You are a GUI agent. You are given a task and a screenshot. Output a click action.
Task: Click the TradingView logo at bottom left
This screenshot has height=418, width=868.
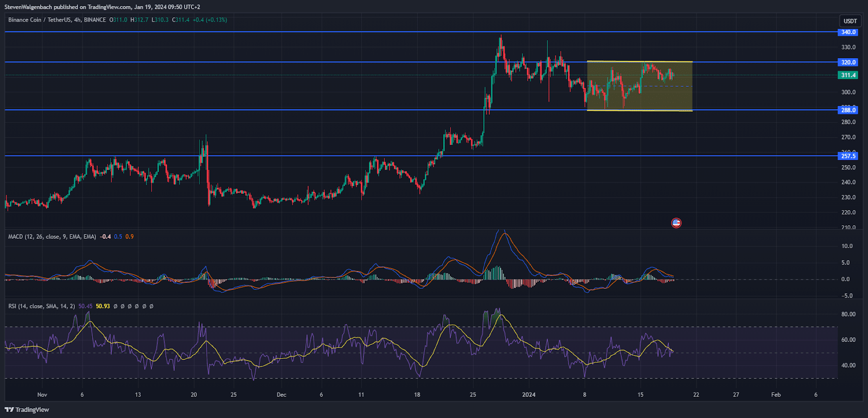coord(27,410)
